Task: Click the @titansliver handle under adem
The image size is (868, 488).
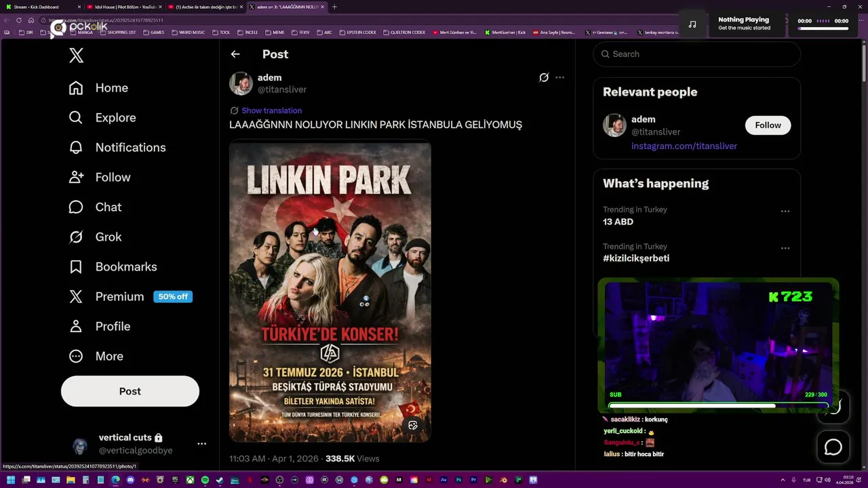Action: click(x=282, y=89)
